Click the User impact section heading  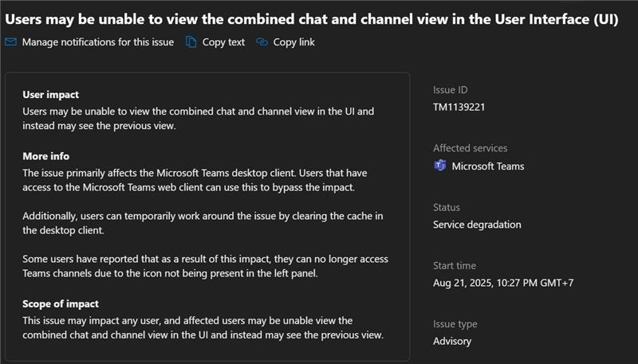tap(50, 94)
